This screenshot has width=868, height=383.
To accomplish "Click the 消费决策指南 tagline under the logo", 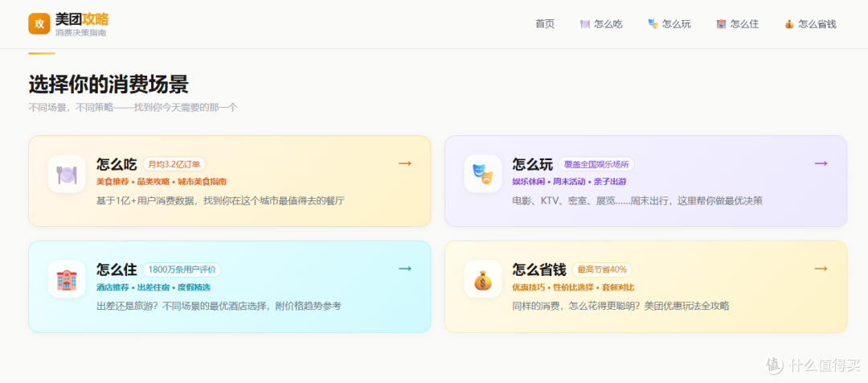I will point(80,33).
